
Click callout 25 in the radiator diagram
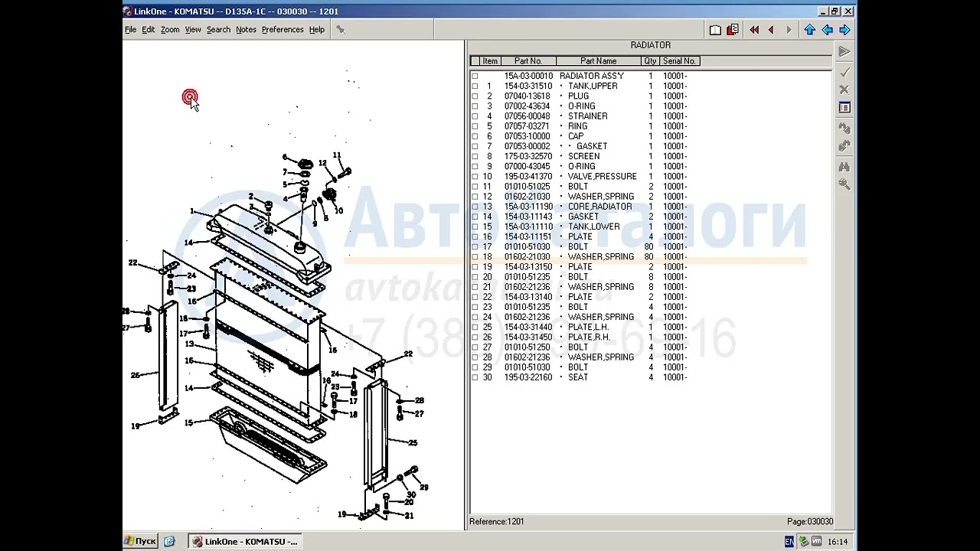(x=413, y=442)
